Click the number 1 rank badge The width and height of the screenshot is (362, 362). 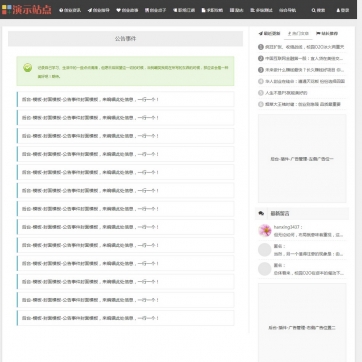pyautogui.click(x=261, y=47)
